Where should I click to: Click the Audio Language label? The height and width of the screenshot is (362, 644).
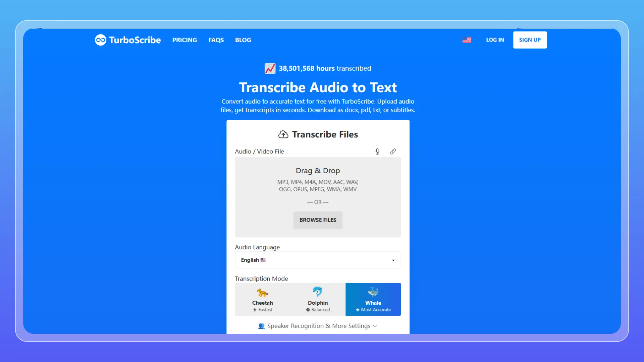point(257,247)
